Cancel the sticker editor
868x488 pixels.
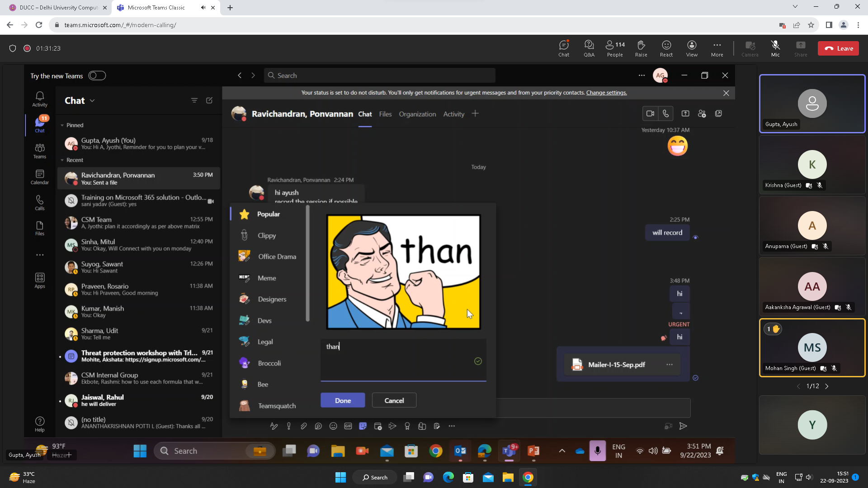pos(394,400)
